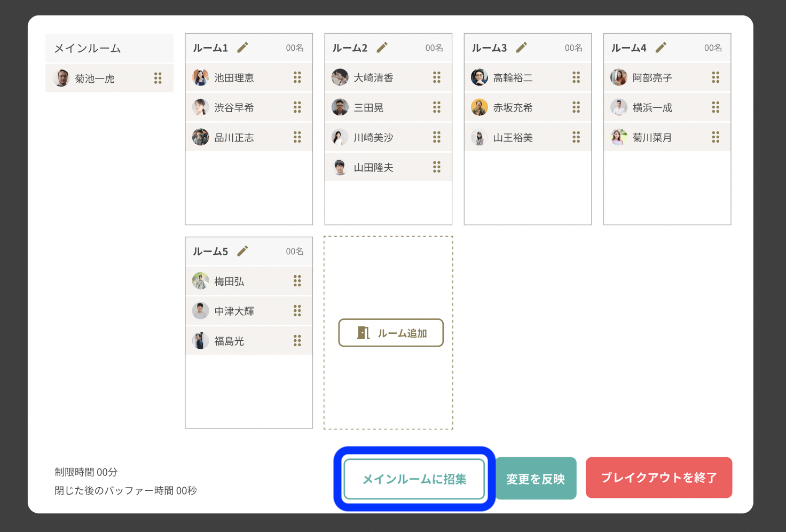Click drag handle next to 赤坂充希
This screenshot has height=532, width=786.
coord(576,107)
